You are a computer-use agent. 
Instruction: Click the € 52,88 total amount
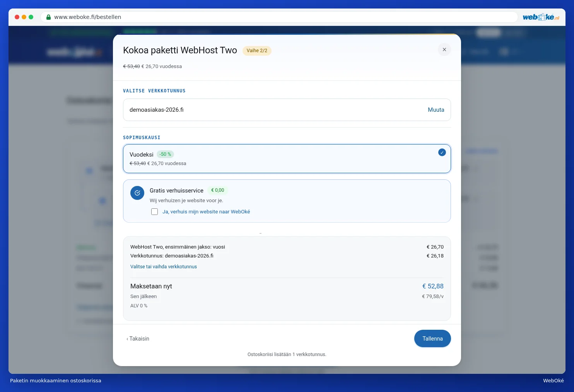tap(433, 286)
